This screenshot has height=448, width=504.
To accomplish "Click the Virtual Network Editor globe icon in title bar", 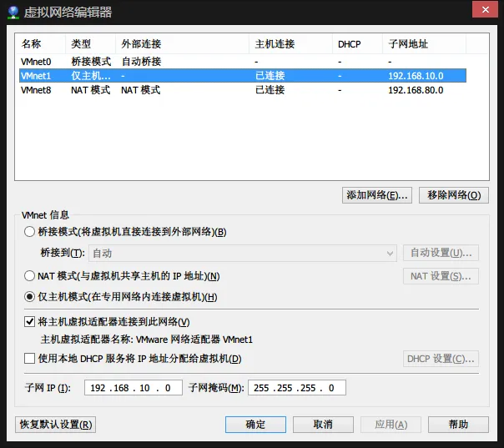I will pyautogui.click(x=13, y=13).
